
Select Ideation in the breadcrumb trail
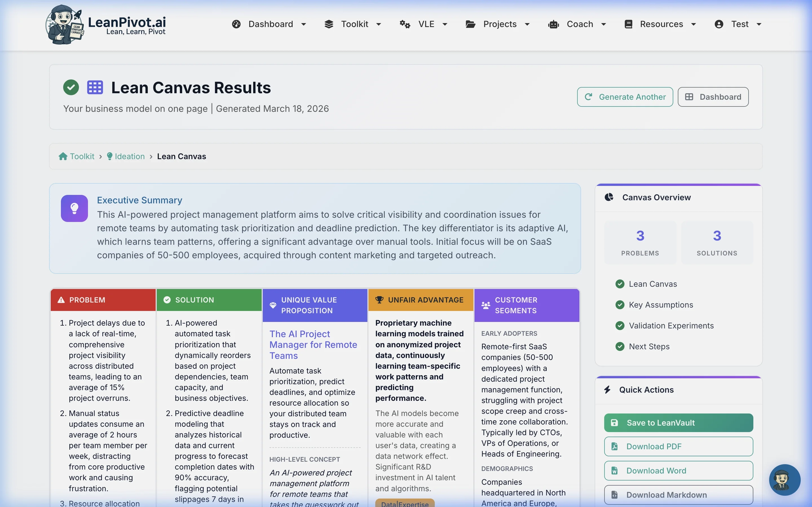[129, 156]
